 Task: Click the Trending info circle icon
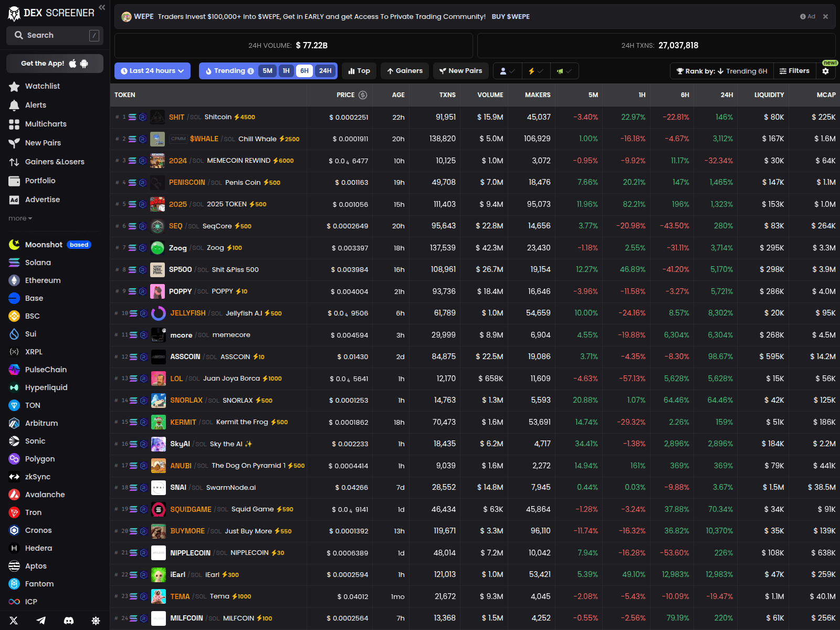tap(250, 71)
